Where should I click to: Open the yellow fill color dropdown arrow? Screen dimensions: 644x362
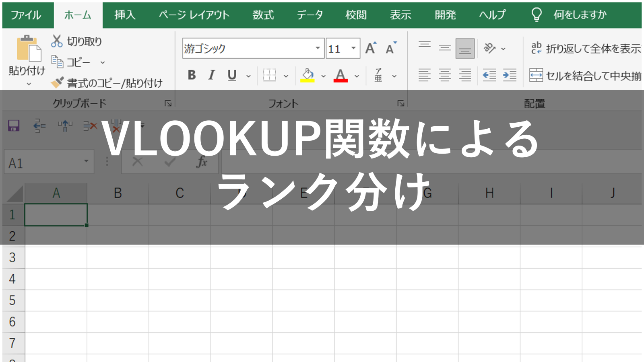(x=323, y=76)
